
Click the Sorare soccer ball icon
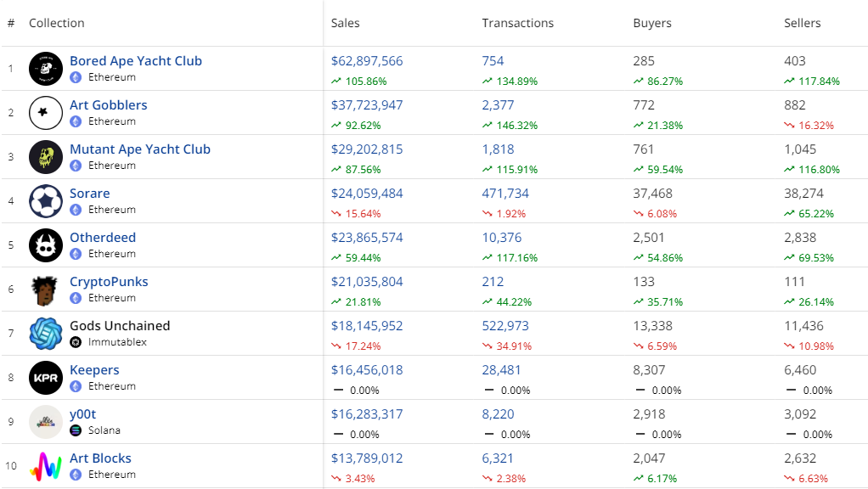(46, 201)
